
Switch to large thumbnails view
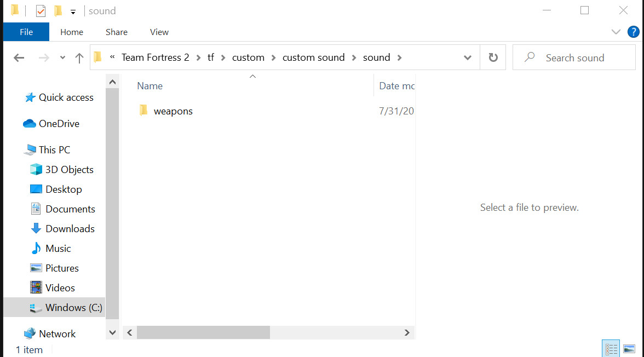click(630, 348)
